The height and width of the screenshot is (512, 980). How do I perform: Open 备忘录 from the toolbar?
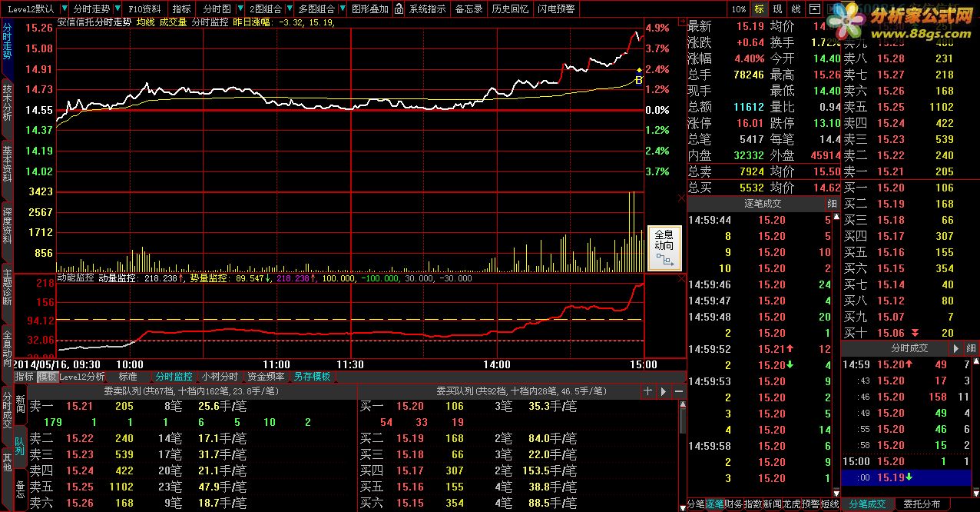(x=469, y=9)
